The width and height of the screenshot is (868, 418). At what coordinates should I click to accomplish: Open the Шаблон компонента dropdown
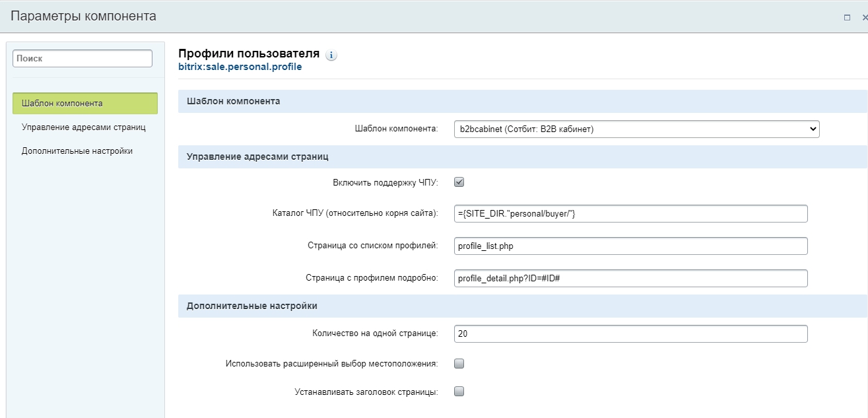(637, 129)
